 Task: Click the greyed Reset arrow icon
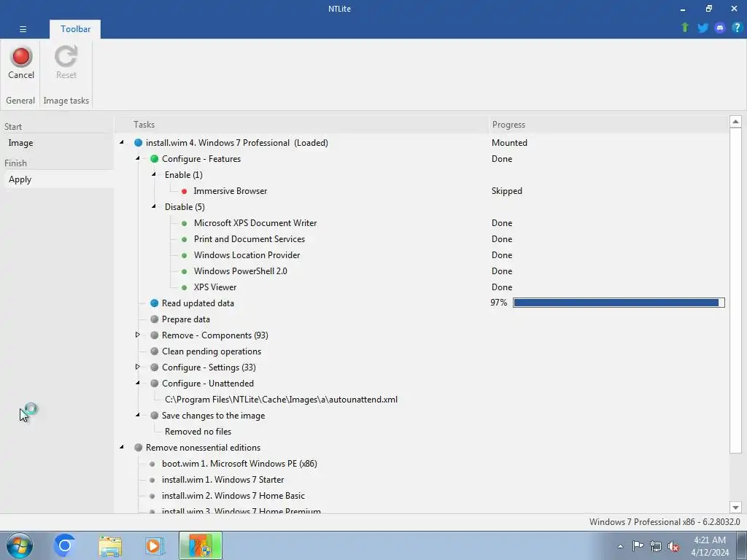tap(66, 56)
